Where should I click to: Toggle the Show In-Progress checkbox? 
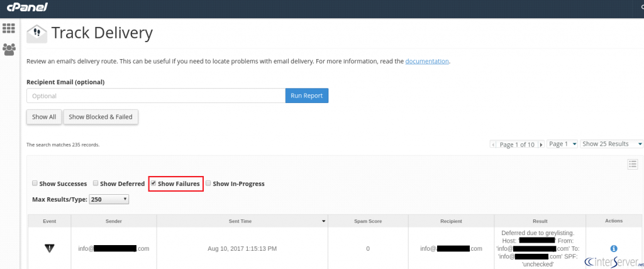pyautogui.click(x=208, y=184)
